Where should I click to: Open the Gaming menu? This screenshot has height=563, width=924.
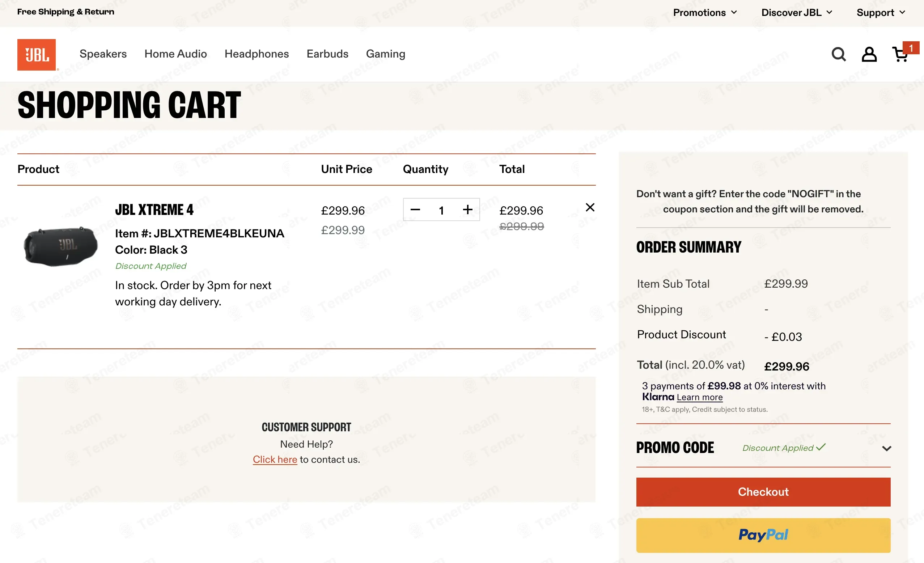[x=386, y=54]
